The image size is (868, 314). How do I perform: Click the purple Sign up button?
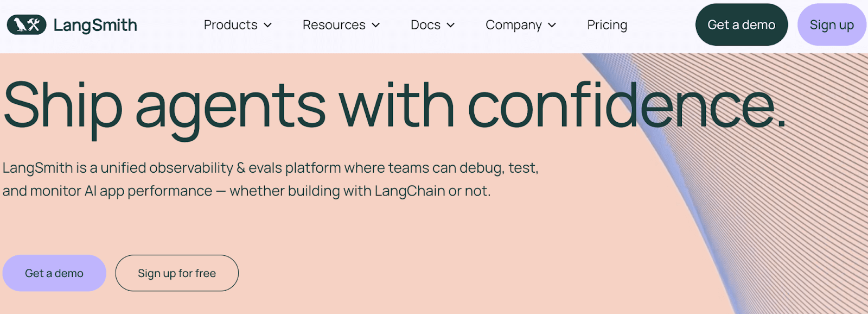pyautogui.click(x=831, y=25)
